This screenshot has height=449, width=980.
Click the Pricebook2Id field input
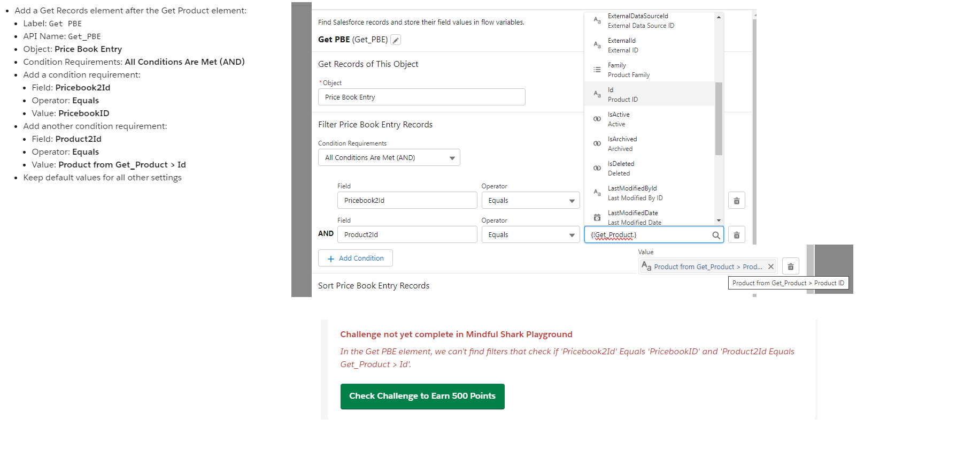click(x=407, y=201)
